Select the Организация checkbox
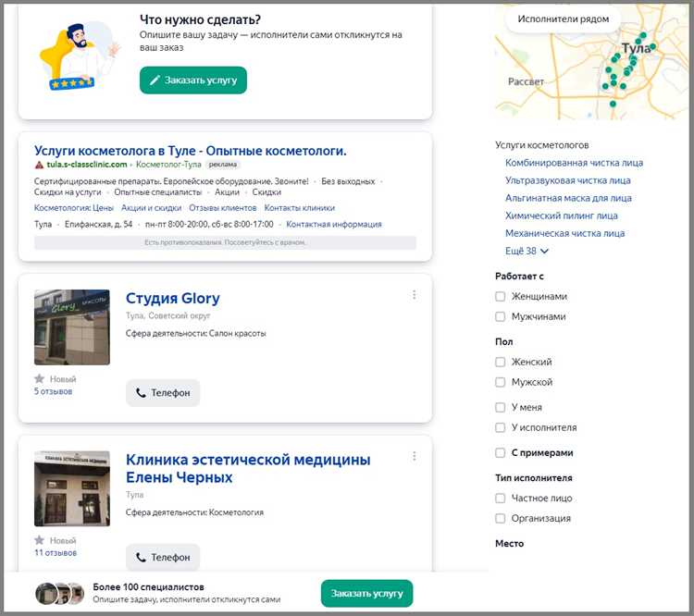The image size is (694, 616). 501,519
